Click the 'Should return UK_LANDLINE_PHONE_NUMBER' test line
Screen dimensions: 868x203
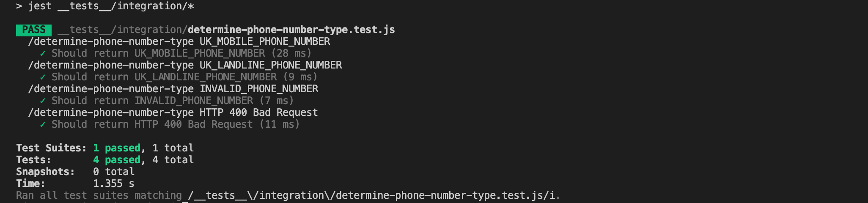click(x=184, y=77)
